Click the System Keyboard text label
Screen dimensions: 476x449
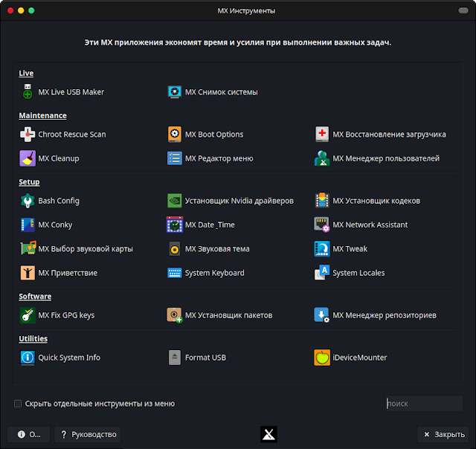pos(215,273)
